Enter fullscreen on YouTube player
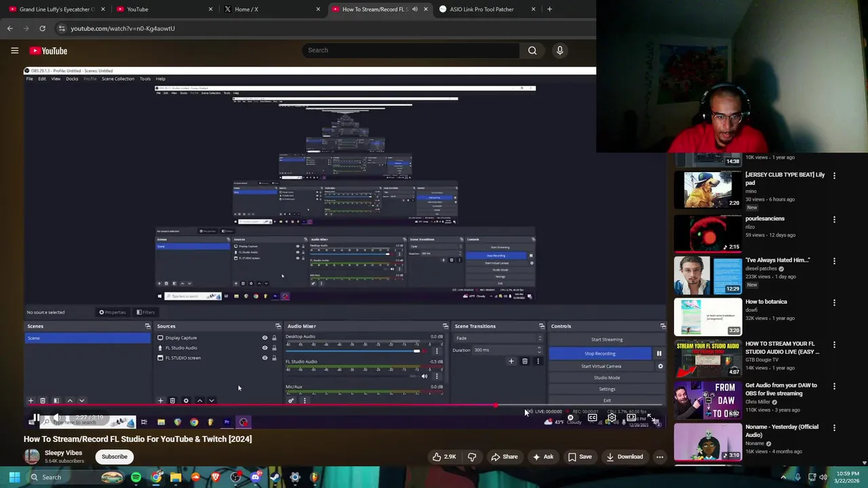Image resolution: width=868 pixels, height=488 pixels. click(650, 418)
